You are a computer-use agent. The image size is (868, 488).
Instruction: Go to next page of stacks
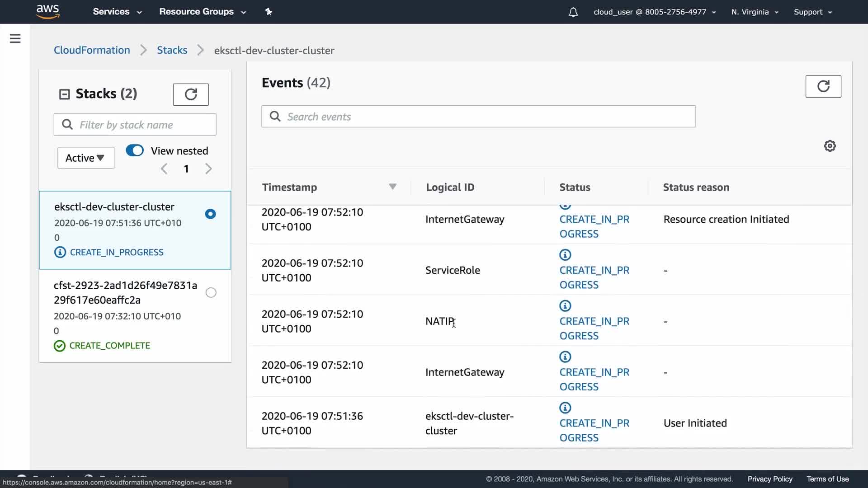pyautogui.click(x=208, y=169)
